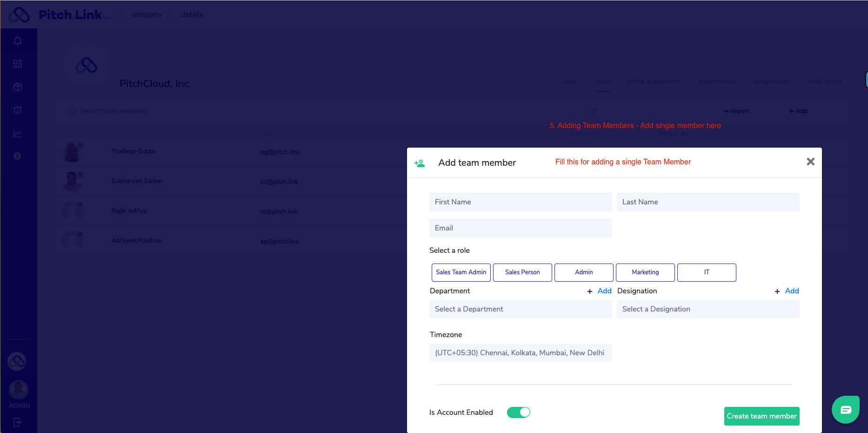Open the Timezone dropdown

click(521, 353)
